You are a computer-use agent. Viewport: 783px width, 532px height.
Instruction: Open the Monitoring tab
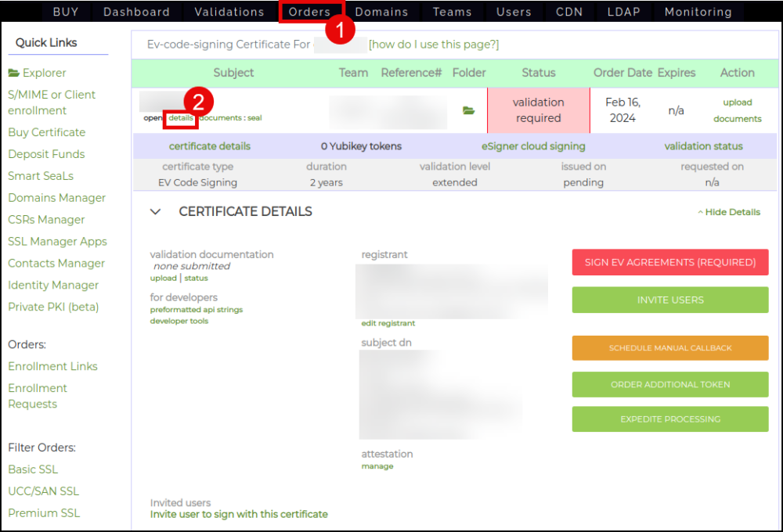[x=698, y=12]
